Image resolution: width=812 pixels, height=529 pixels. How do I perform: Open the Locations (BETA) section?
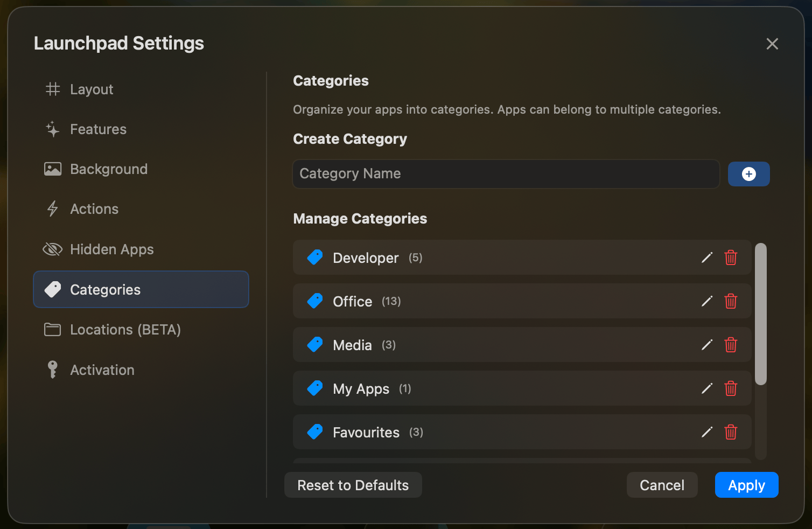pos(125,329)
